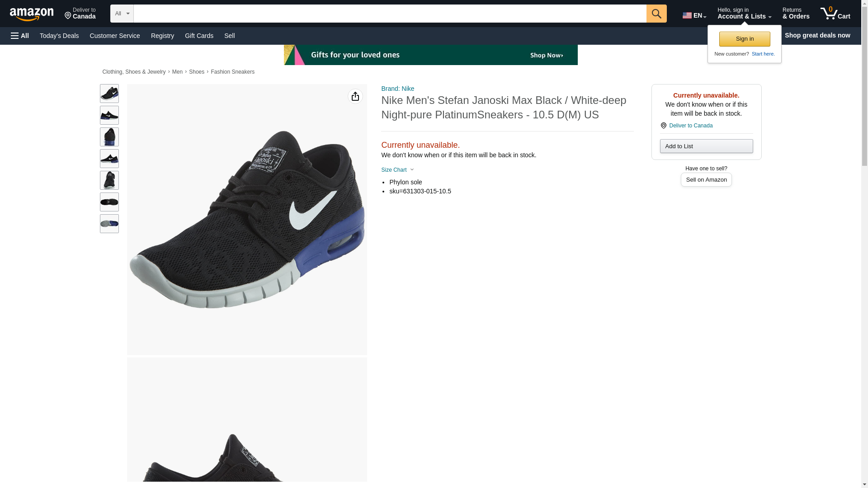Open the Brand: Nike link
Image resolution: width=868 pixels, height=488 pixels.
point(397,89)
